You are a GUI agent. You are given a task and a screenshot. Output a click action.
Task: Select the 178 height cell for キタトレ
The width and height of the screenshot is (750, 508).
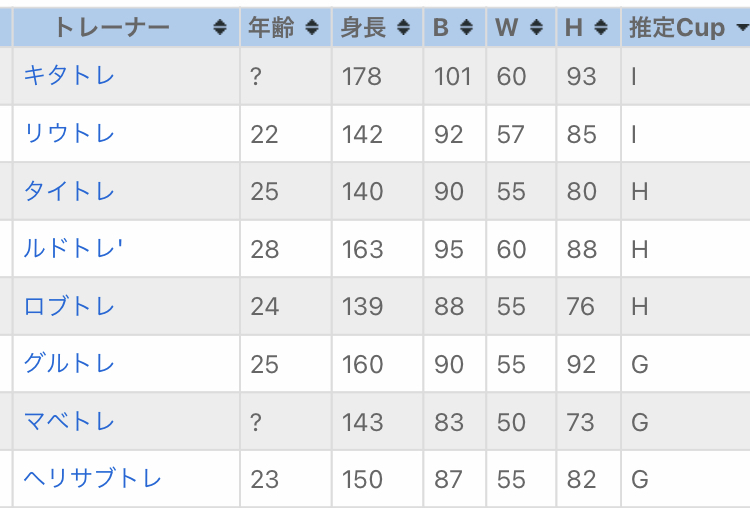(x=361, y=76)
